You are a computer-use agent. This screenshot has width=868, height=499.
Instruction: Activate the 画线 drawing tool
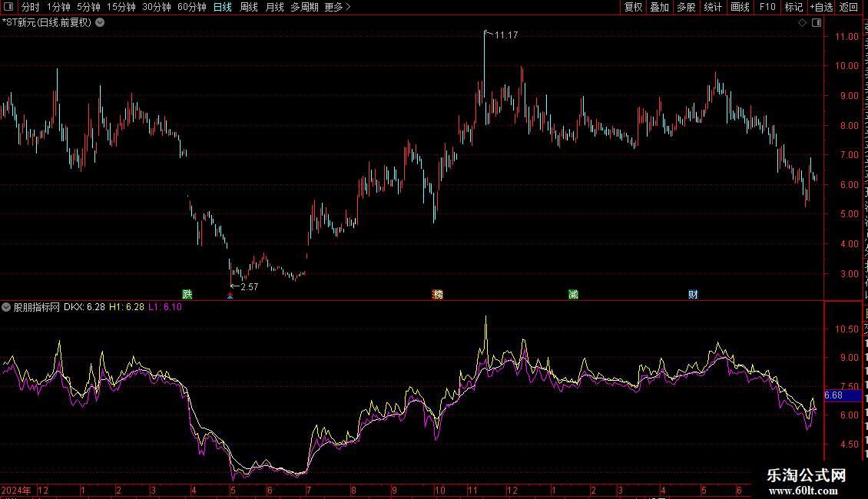[x=740, y=7]
